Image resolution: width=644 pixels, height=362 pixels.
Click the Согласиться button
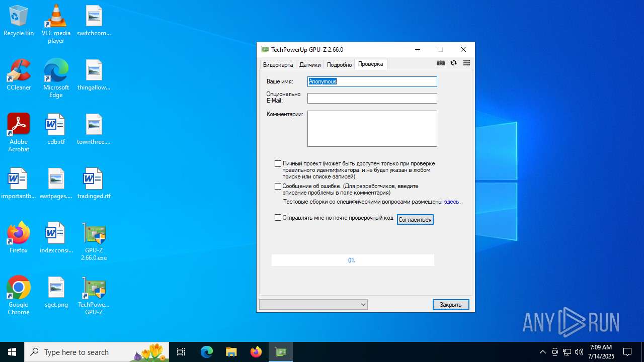pyautogui.click(x=415, y=220)
